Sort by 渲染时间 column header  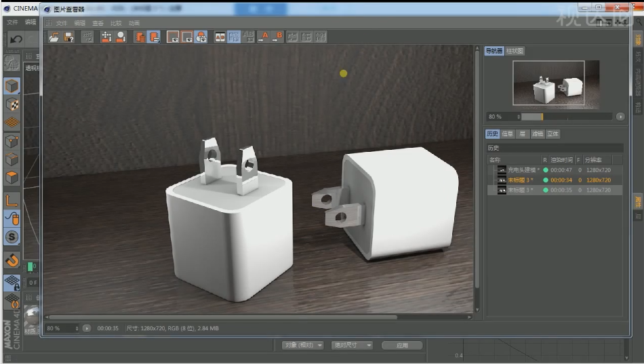[561, 160]
